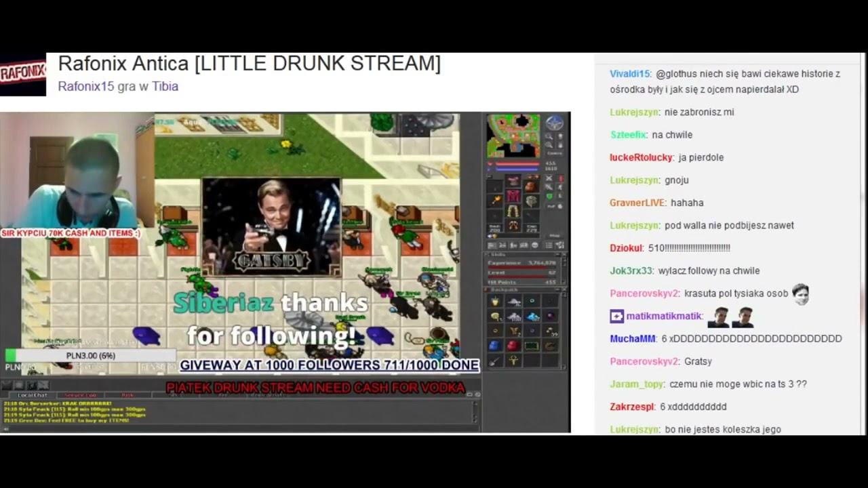
Task: Click the RAFONIX channel logo
Action: point(22,73)
